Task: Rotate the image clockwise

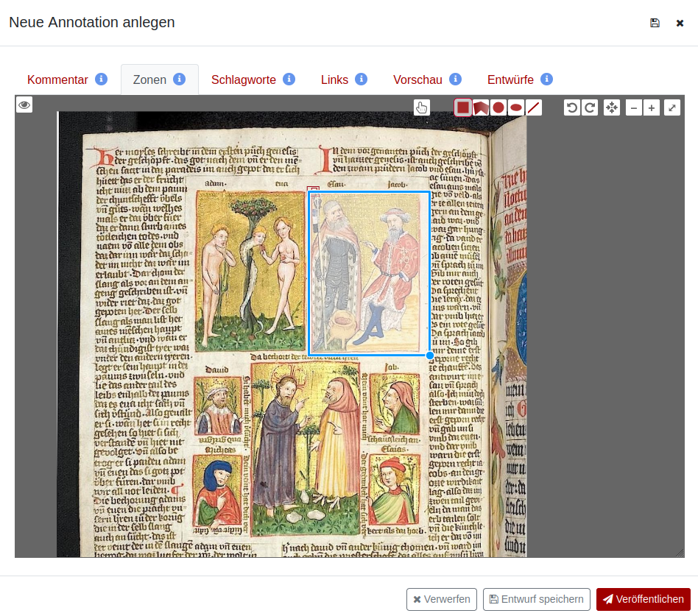Action: click(x=590, y=107)
